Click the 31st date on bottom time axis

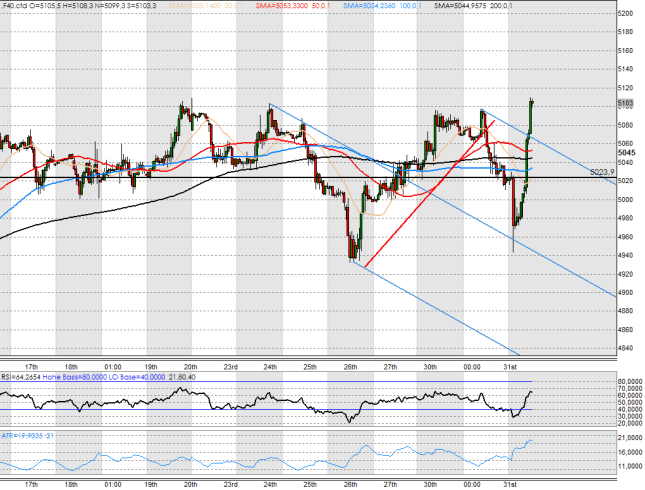click(509, 482)
